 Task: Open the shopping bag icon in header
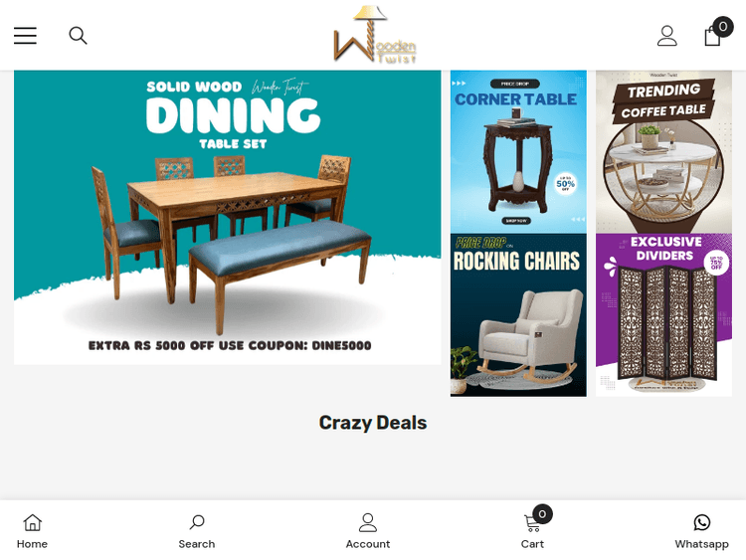click(x=713, y=36)
